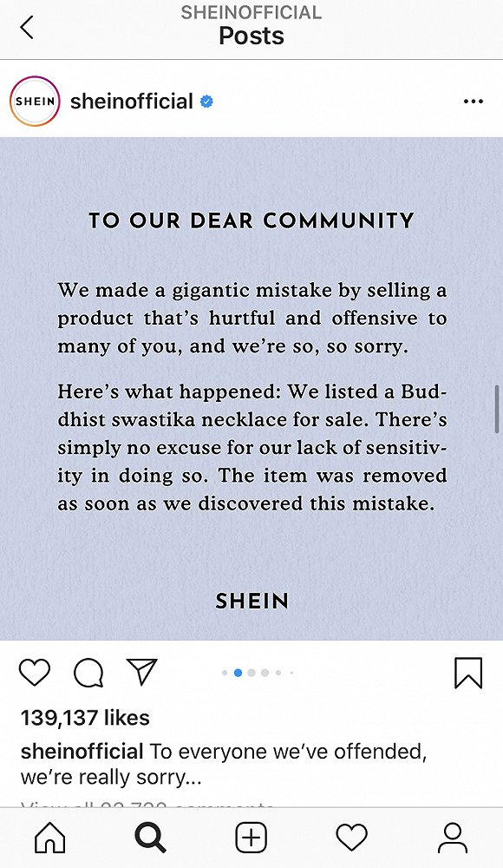Create a new post with the plus icon
The height and width of the screenshot is (868, 503).
tap(251, 837)
